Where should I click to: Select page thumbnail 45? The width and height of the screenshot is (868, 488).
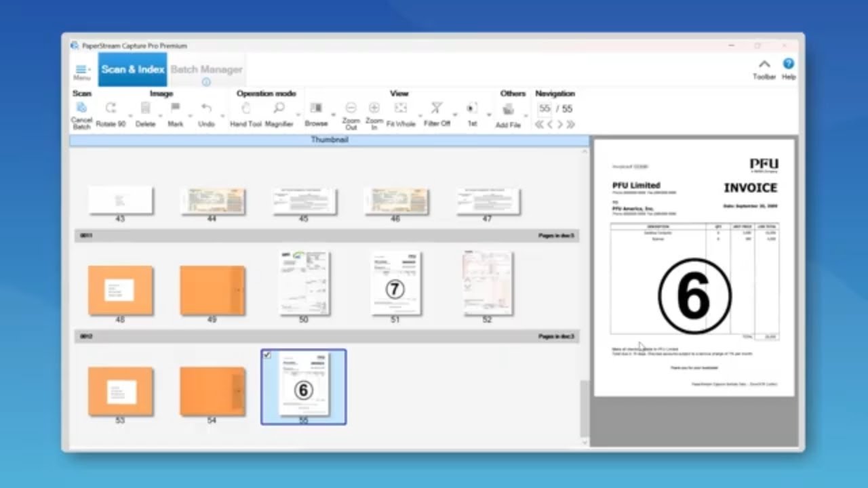(x=304, y=201)
